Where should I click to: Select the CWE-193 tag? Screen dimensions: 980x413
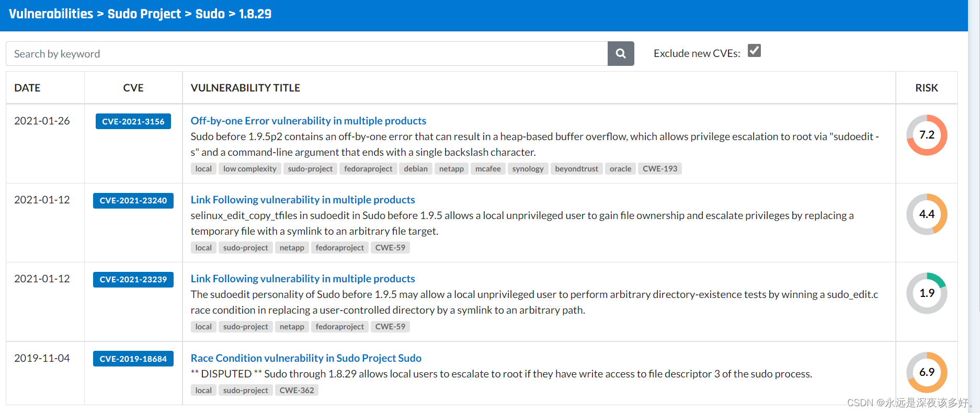660,168
